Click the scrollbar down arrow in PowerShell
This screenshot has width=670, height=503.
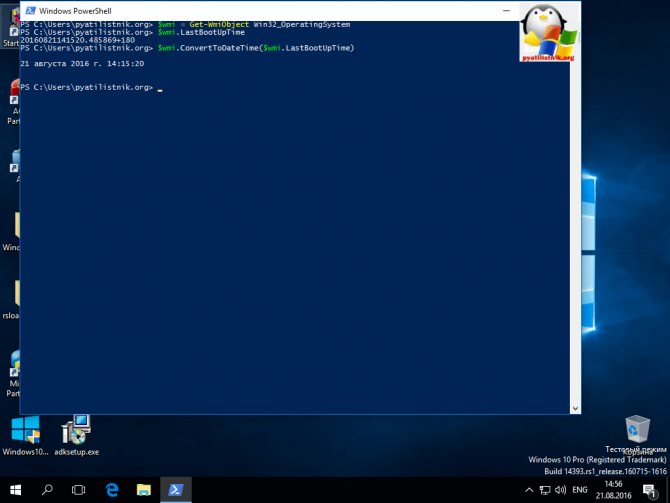pyautogui.click(x=575, y=408)
